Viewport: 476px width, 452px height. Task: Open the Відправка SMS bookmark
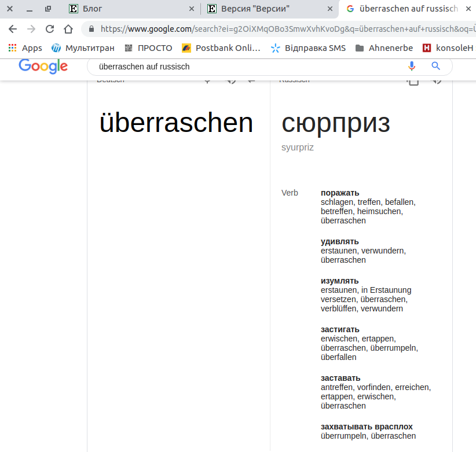308,48
